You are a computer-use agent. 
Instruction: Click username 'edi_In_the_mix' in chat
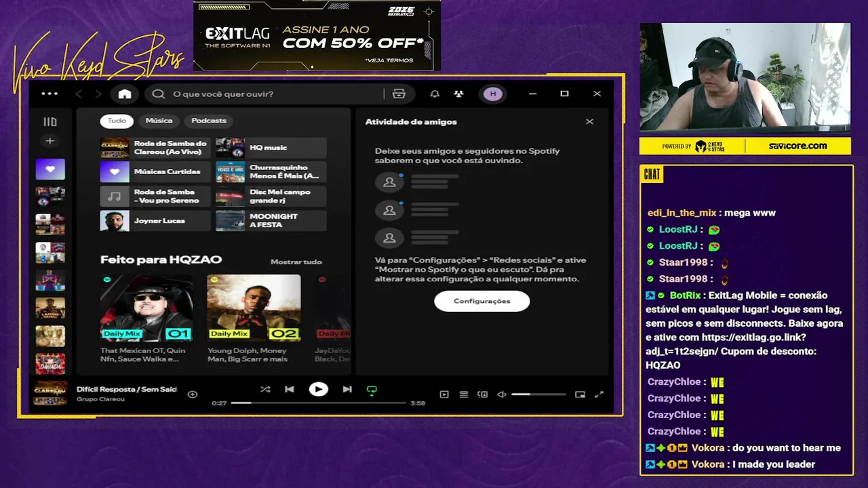pos(683,213)
